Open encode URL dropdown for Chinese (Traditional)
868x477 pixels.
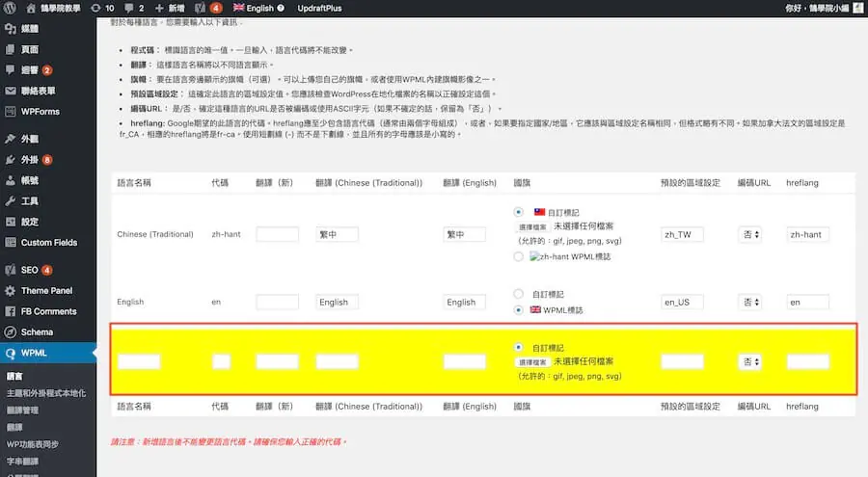tap(750, 234)
